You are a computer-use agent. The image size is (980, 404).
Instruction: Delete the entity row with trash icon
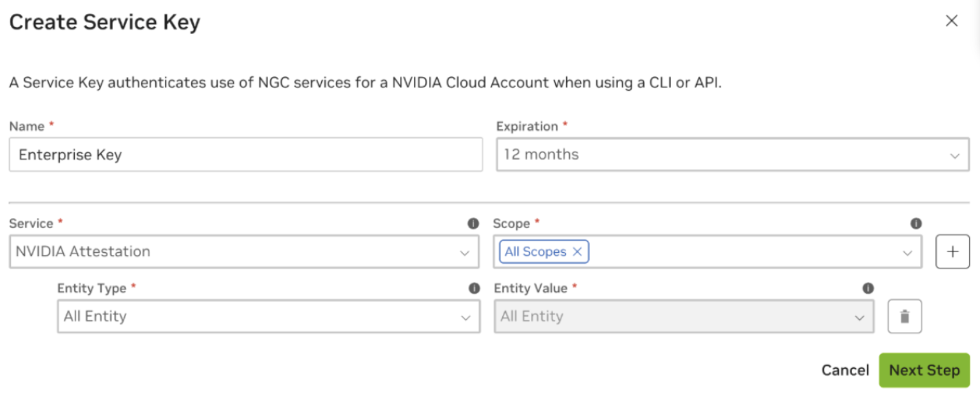pos(904,317)
